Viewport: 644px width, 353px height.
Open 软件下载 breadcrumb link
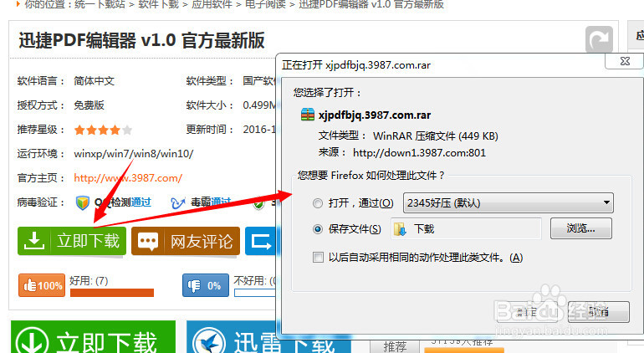coord(159,4)
